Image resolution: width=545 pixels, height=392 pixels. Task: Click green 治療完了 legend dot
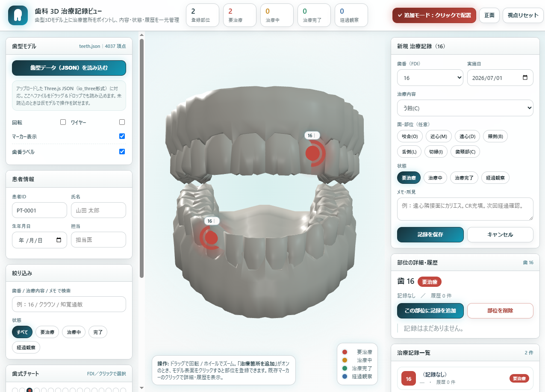click(x=345, y=368)
